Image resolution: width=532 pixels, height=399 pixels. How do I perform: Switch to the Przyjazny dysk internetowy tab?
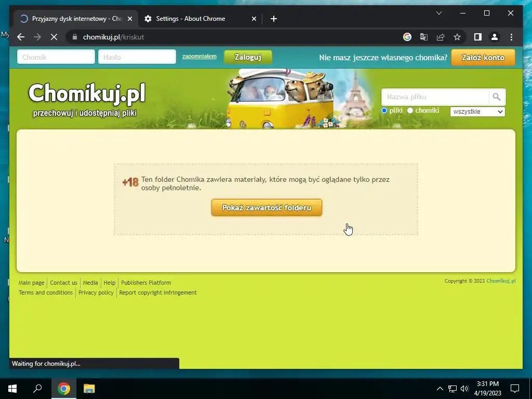76,19
